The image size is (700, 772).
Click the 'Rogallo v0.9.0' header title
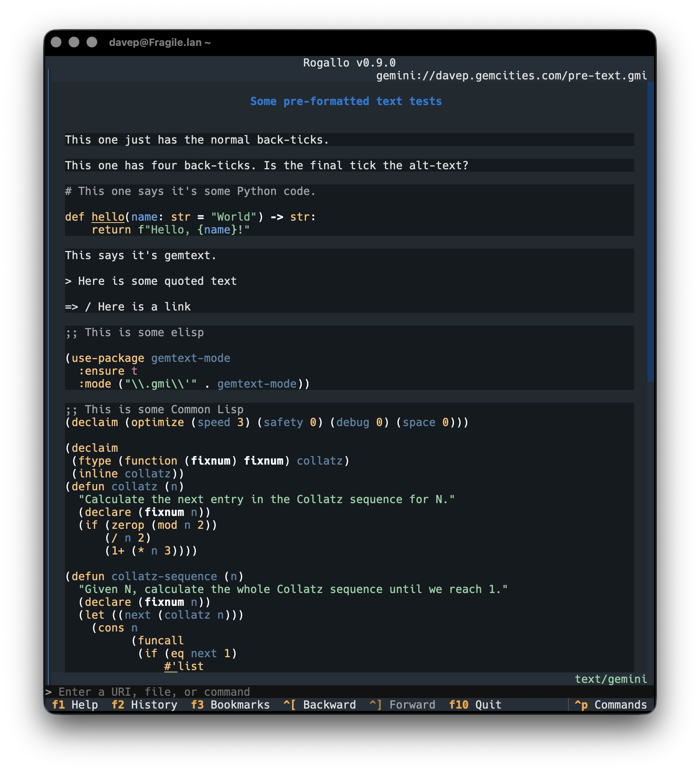pyautogui.click(x=349, y=63)
